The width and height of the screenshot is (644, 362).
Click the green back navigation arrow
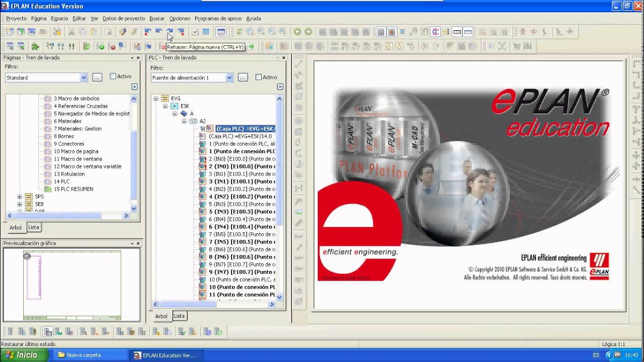[x=297, y=32]
